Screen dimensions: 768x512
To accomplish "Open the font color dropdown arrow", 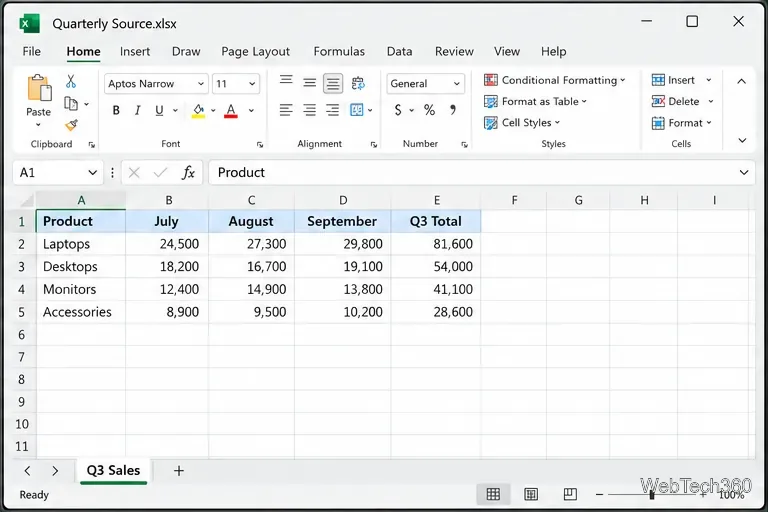I will tap(251, 110).
